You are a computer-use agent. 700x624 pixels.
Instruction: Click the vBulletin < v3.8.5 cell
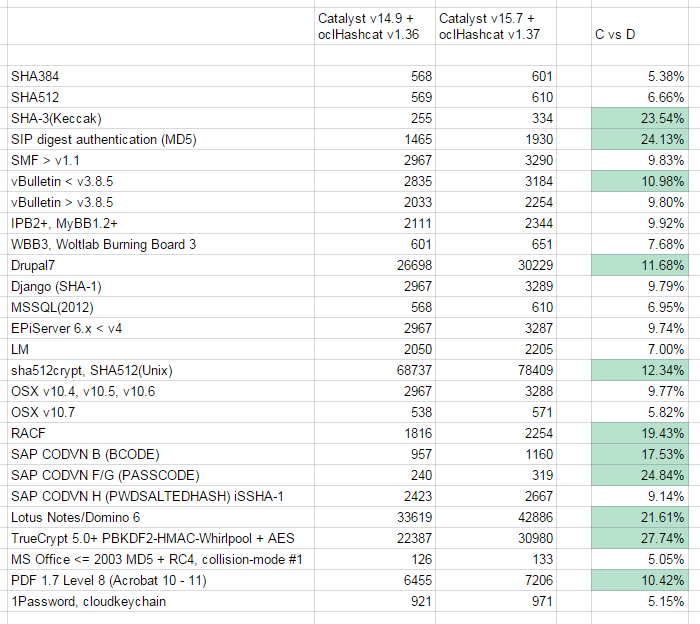pyautogui.click(x=161, y=181)
